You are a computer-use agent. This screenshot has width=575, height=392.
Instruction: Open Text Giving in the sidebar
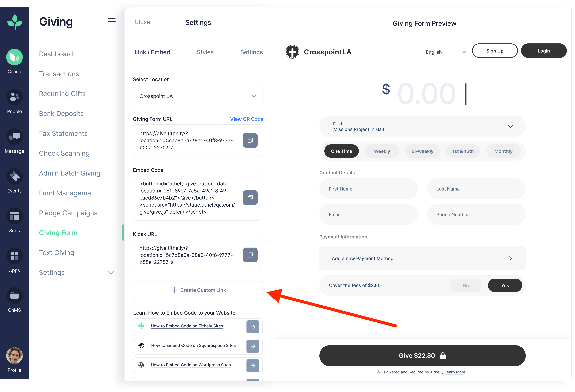[57, 253]
